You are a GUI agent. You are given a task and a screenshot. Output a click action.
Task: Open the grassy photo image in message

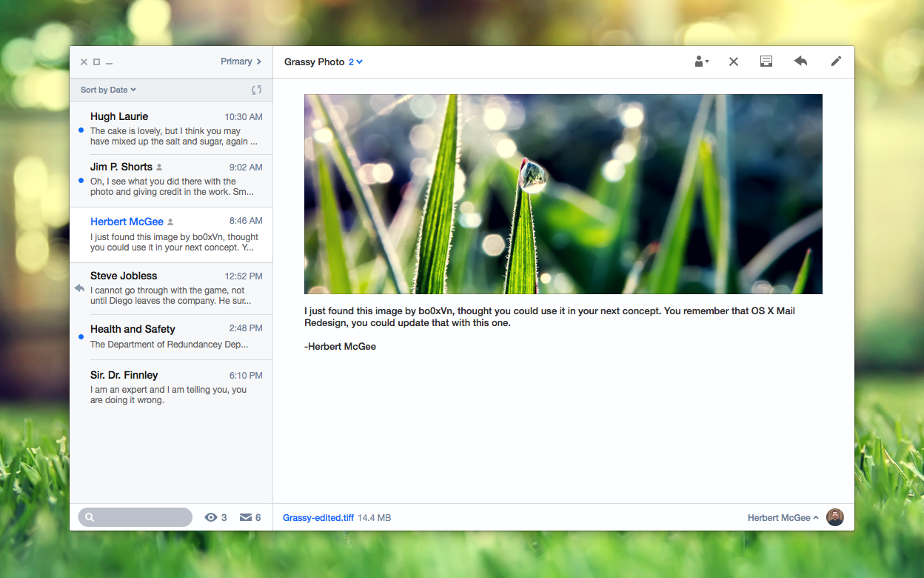(x=563, y=194)
